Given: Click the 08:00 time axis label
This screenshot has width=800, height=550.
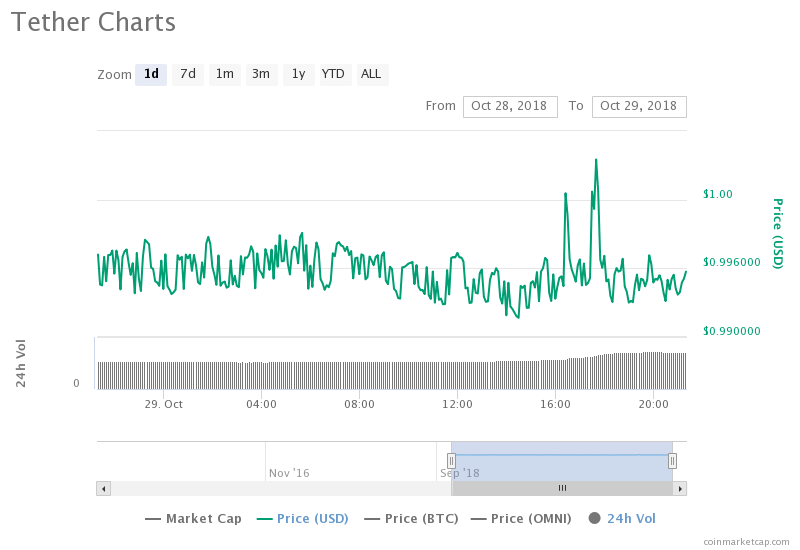Looking at the screenshot, I should 359,405.
